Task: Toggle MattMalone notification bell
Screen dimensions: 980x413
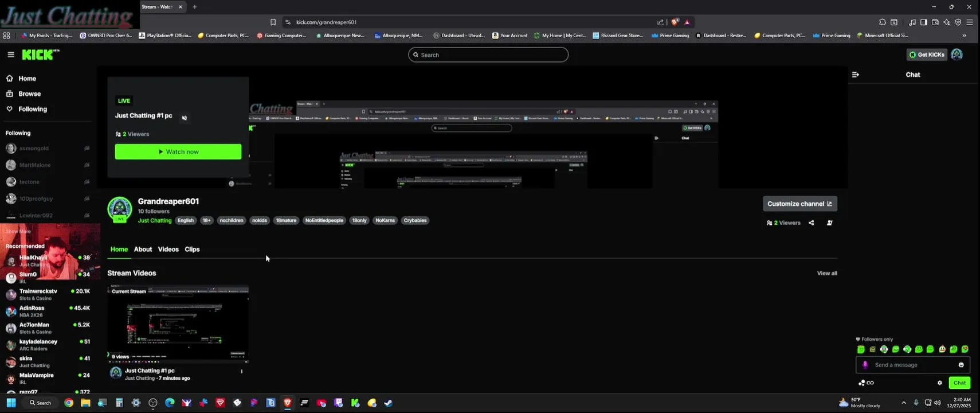Action: (x=87, y=165)
